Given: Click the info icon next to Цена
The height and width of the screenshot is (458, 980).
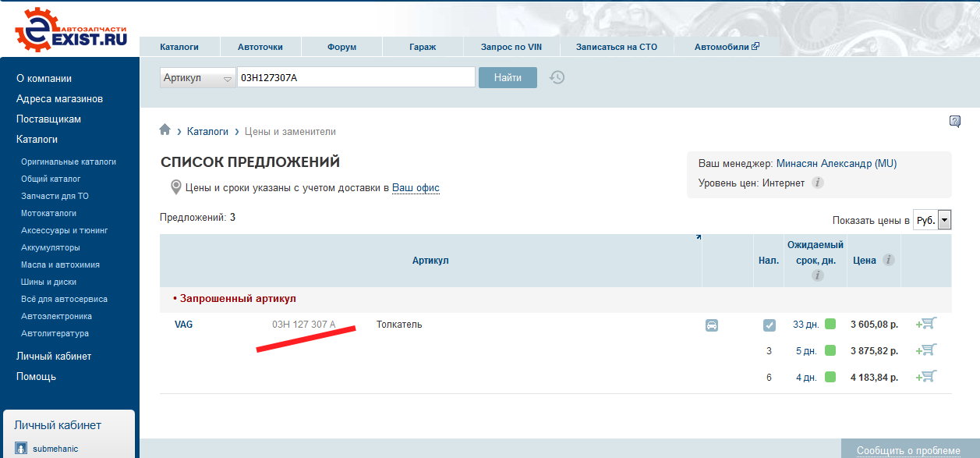Looking at the screenshot, I should click(888, 261).
